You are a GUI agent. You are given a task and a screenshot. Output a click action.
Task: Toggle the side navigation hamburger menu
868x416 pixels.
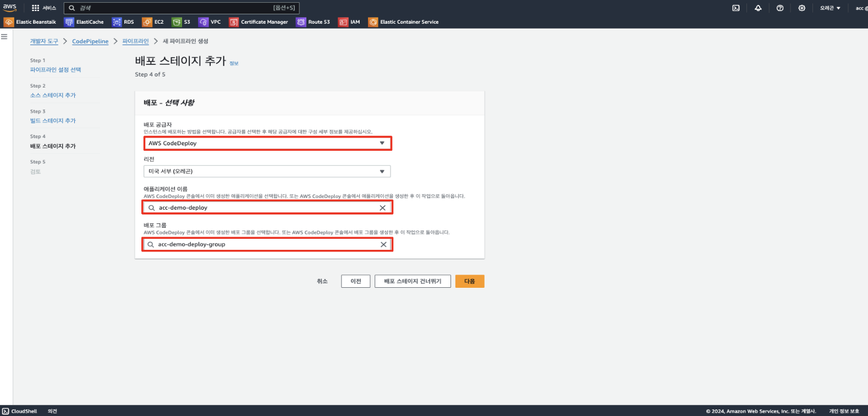[4, 37]
